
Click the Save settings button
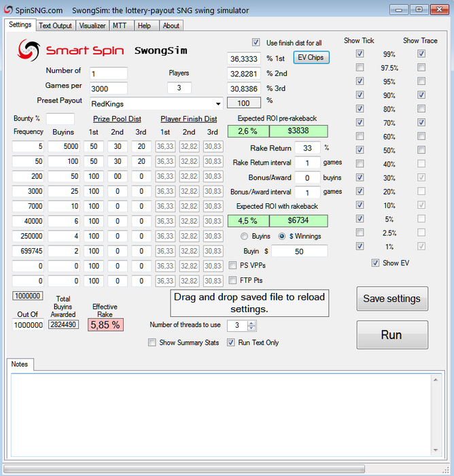(392, 299)
